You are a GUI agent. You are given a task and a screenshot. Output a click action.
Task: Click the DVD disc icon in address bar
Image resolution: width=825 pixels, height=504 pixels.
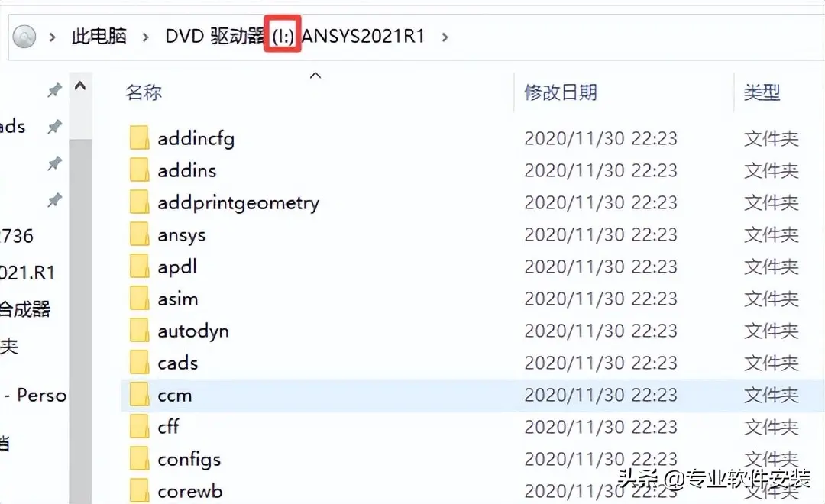24,37
